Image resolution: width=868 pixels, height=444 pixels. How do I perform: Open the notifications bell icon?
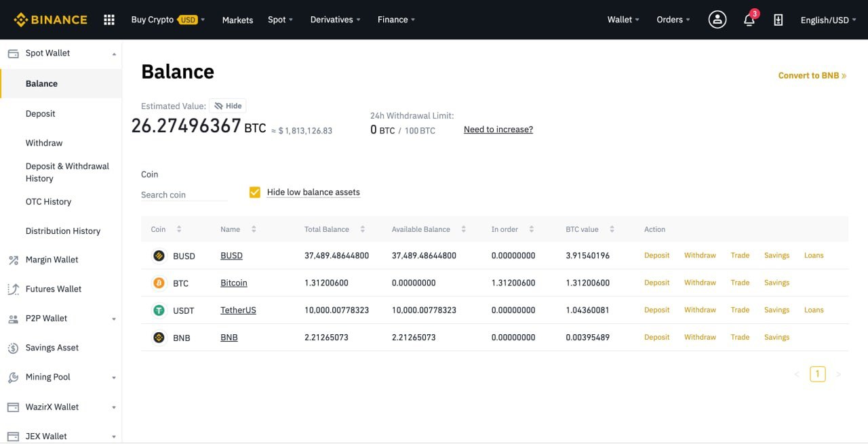[749, 20]
